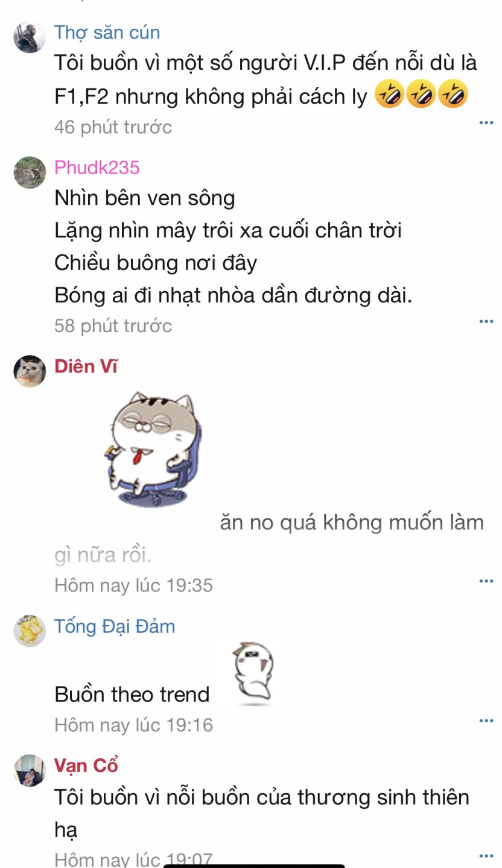This screenshot has height=868, width=502.
Task: Visit Vạn Cổ username link
Action: point(86,766)
